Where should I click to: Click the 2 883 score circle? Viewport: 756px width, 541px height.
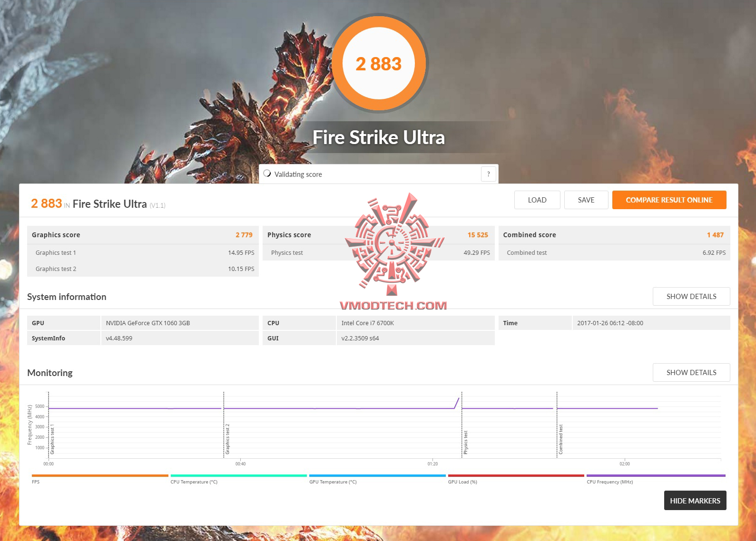pos(379,63)
